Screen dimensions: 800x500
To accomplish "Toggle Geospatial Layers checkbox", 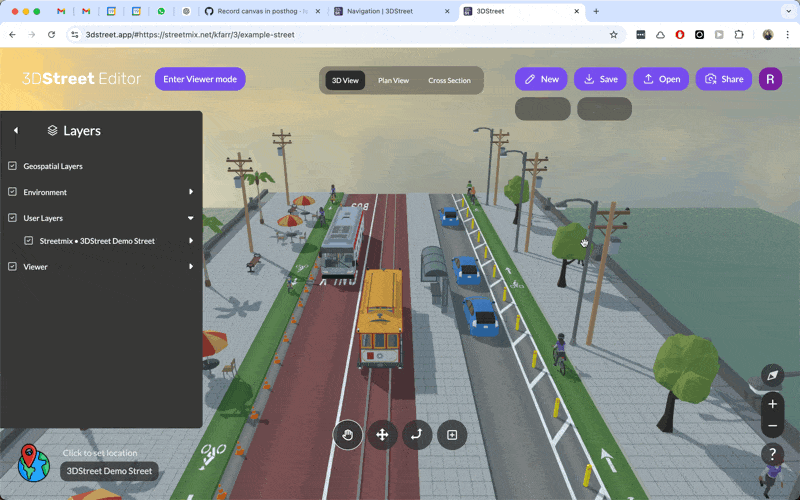I will (x=13, y=166).
